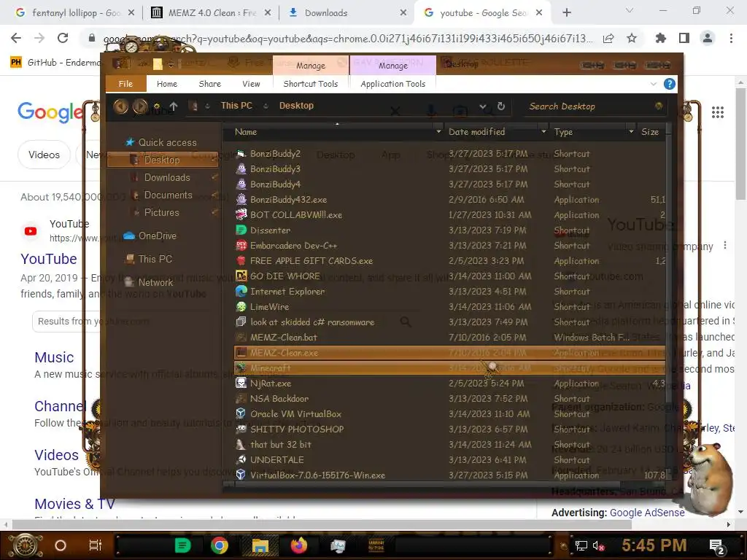Image resolution: width=747 pixels, height=560 pixels.
Task: Open the Music sitelink result
Action: coord(54,357)
